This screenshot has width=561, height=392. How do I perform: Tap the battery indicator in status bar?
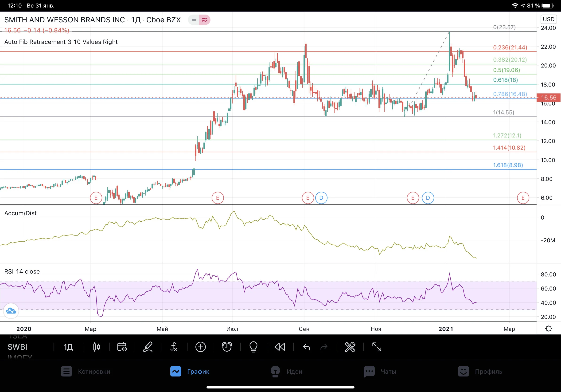[548, 6]
